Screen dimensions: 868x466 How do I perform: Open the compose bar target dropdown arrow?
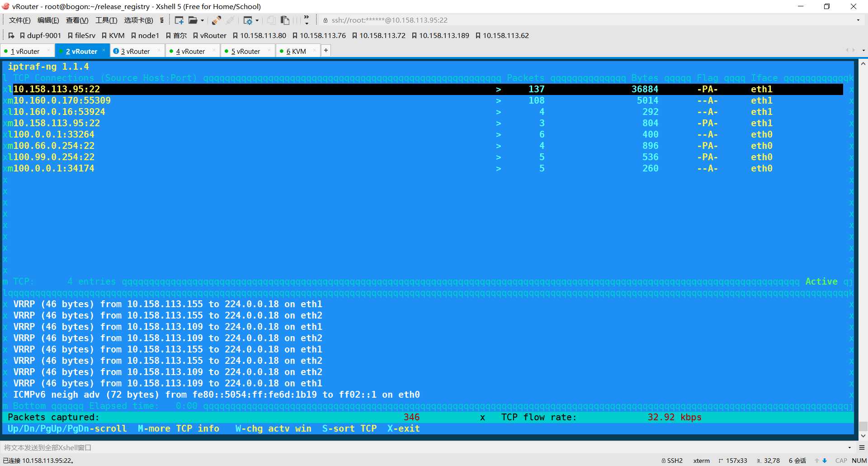coord(849,447)
